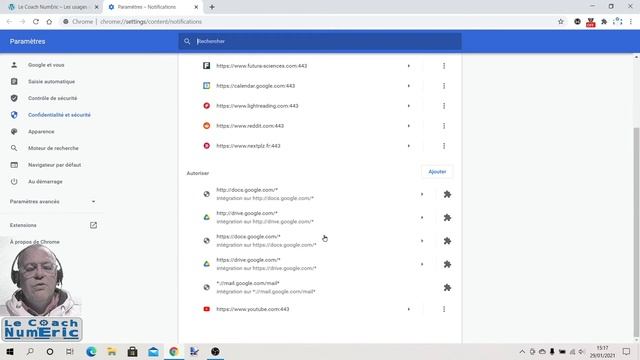Open Windows Start menu
The height and width of the screenshot is (360, 640).
point(10,351)
